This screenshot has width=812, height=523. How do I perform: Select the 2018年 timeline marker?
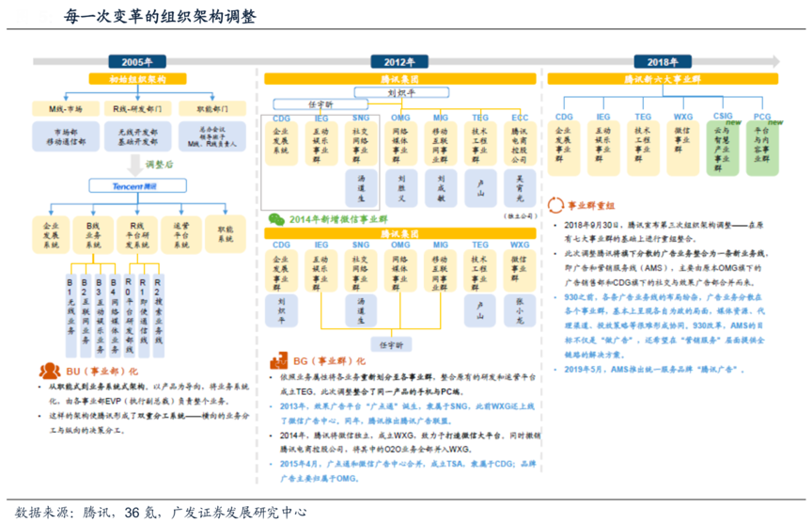(x=663, y=61)
